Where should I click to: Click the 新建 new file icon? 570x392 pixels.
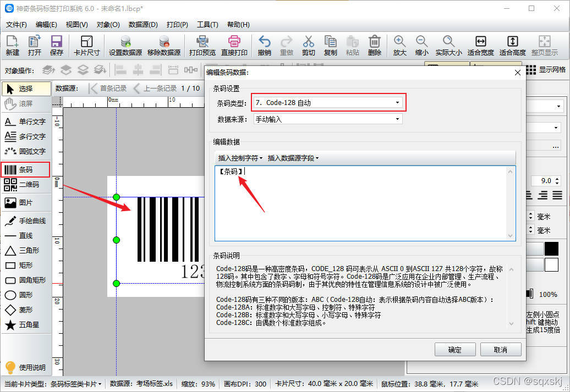[12, 46]
